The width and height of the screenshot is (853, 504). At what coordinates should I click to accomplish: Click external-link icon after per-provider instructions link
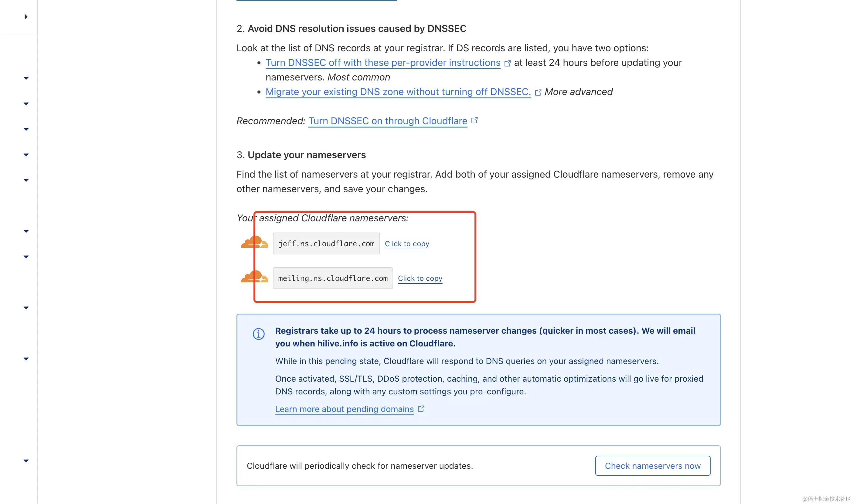(507, 63)
